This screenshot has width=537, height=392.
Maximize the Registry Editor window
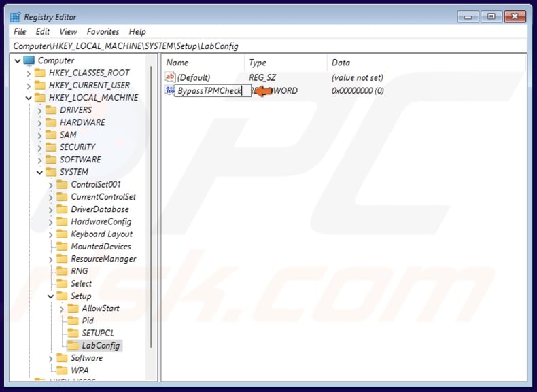(x=491, y=16)
